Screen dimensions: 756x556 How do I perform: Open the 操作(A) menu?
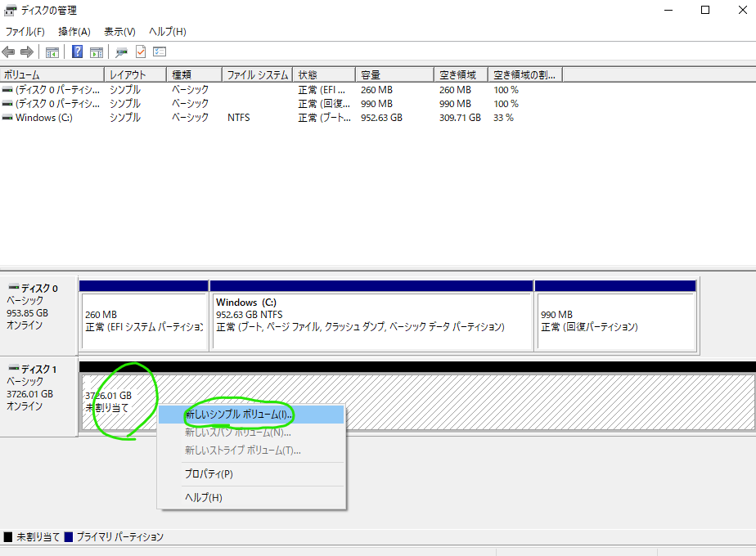coord(74,32)
